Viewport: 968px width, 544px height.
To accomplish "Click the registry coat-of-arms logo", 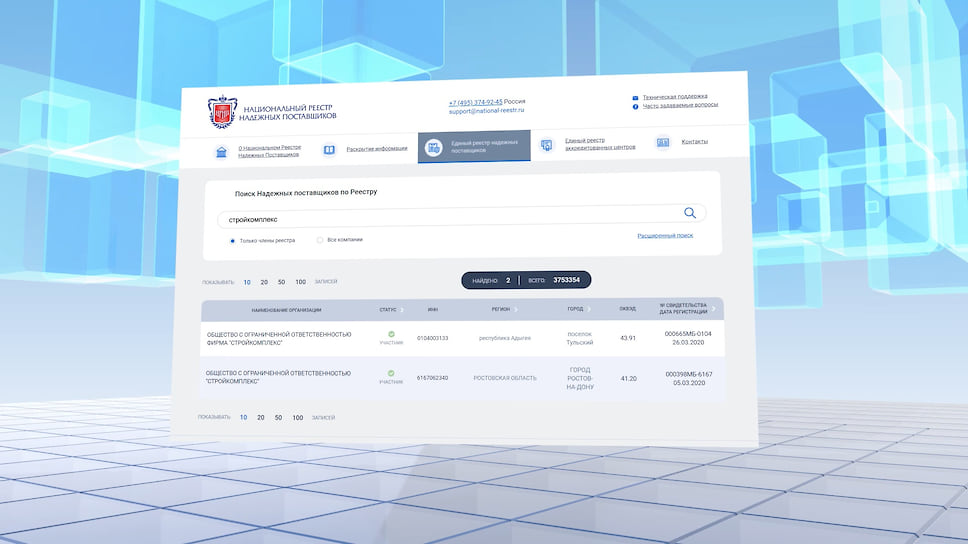I will 218,110.
